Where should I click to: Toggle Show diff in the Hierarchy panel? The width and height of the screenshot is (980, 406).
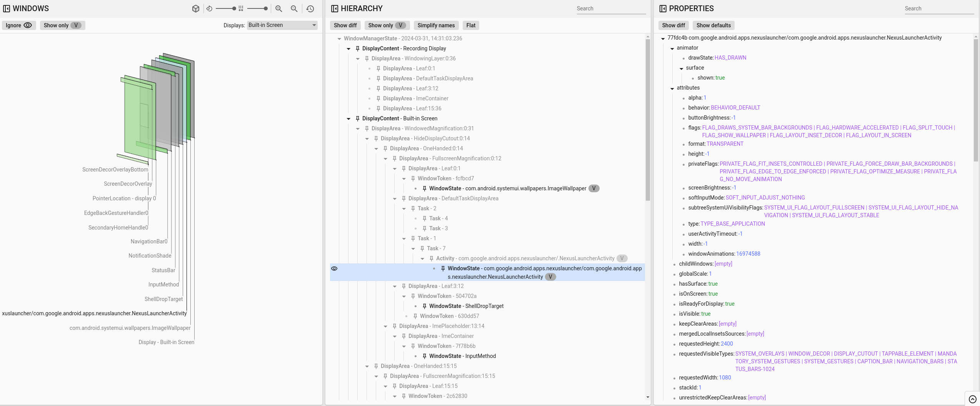[x=345, y=25]
